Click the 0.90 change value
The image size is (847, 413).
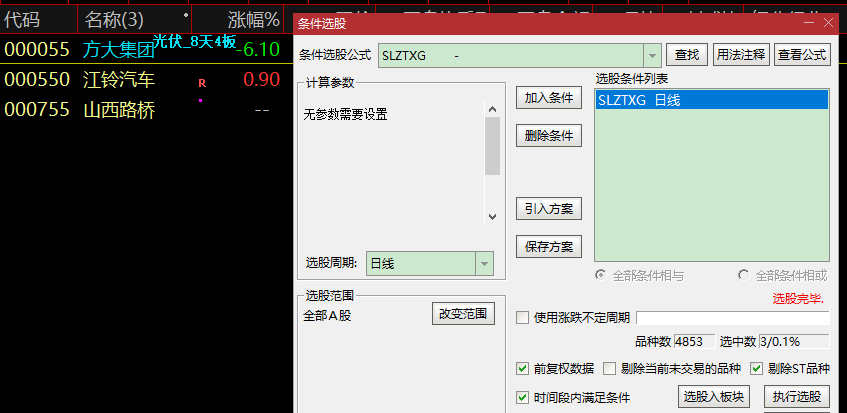click(x=261, y=80)
